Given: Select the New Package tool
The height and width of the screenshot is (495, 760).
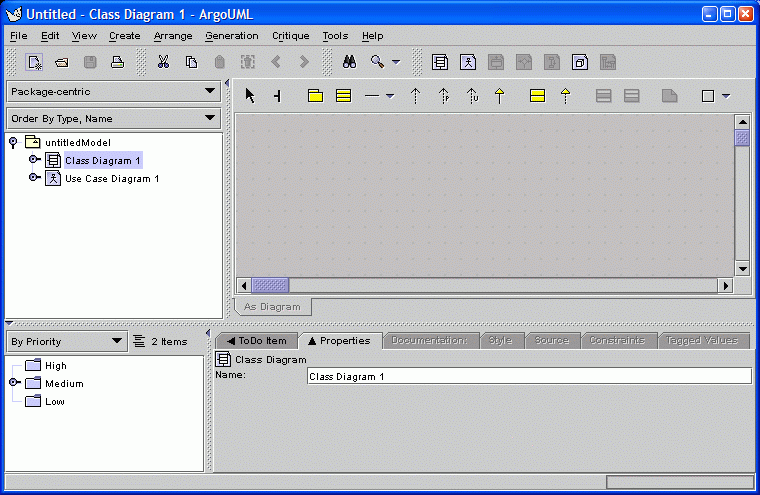Looking at the screenshot, I should click(x=316, y=96).
